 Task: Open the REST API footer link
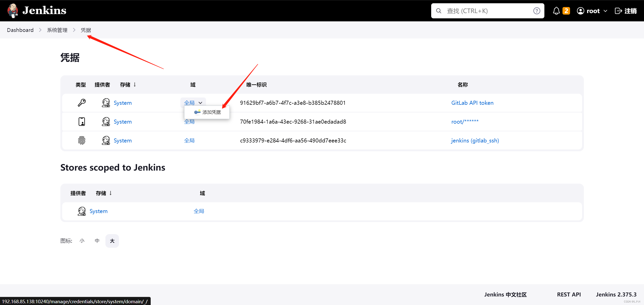[569, 294]
